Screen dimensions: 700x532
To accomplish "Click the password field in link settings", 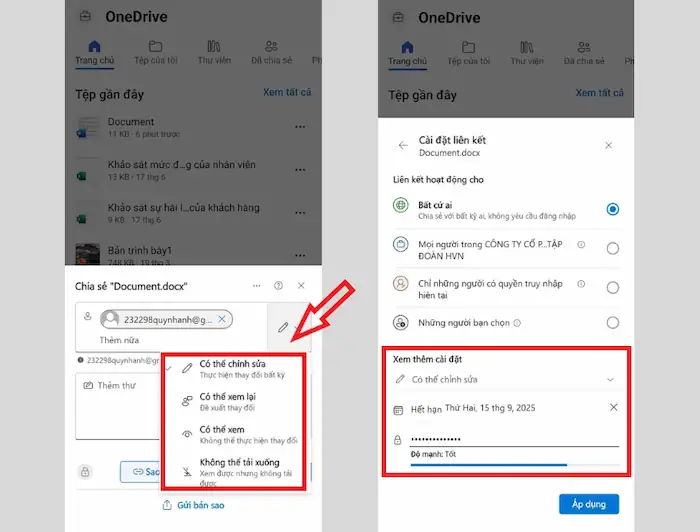I will 514,439.
